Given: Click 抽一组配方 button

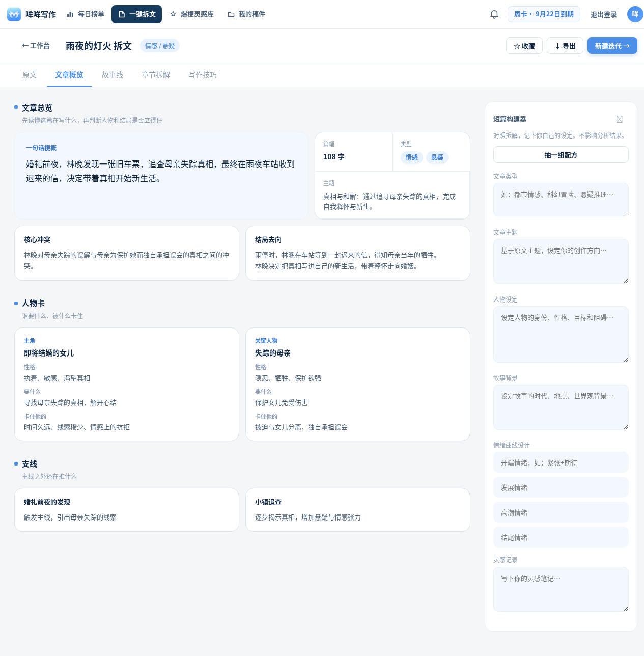Looking at the screenshot, I should [561, 155].
